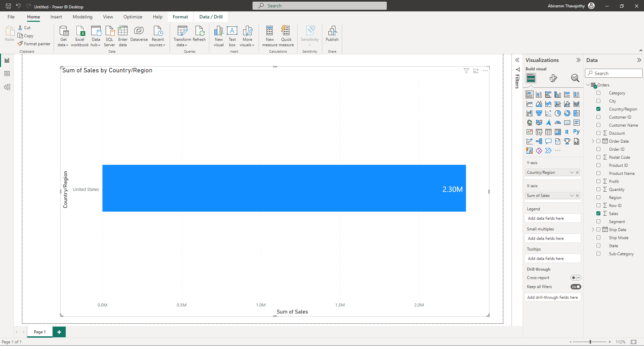Uncheck the Country/Region field checkbox
The height and width of the screenshot is (346, 644).
pos(598,109)
